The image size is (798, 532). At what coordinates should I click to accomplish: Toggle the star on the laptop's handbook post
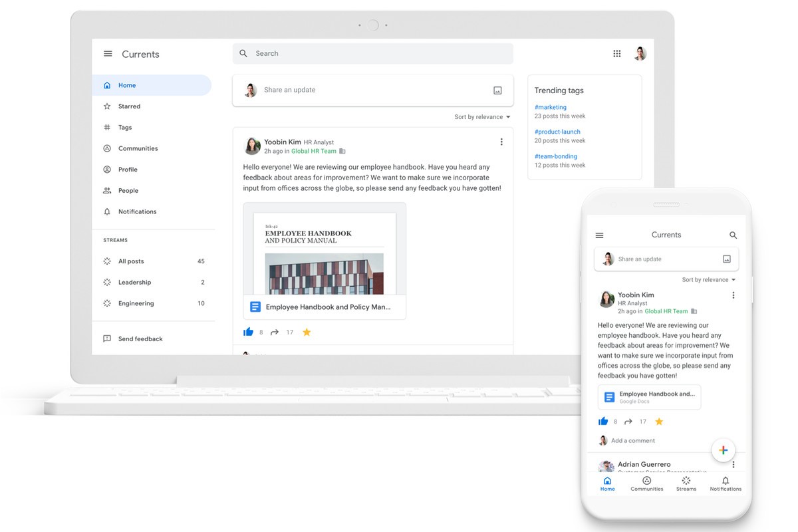pyautogui.click(x=307, y=332)
